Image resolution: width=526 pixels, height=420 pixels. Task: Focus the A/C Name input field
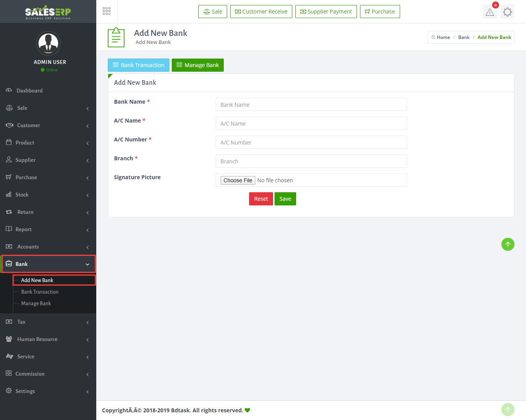click(311, 123)
